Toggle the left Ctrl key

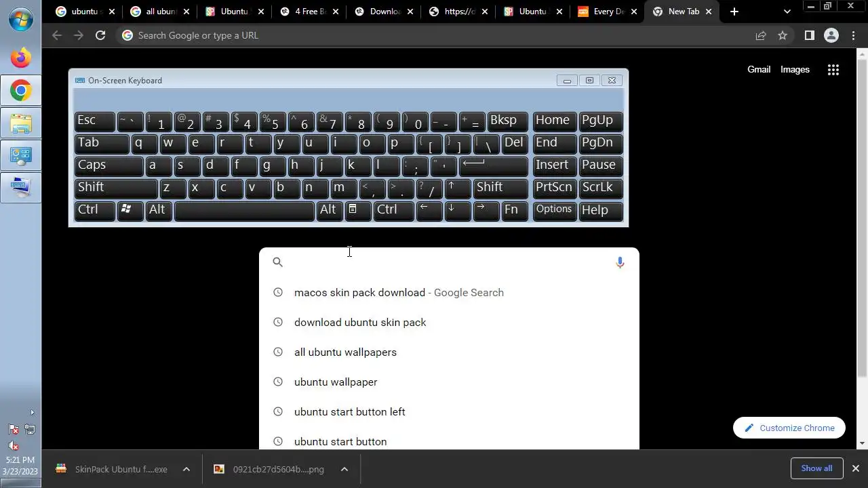[x=94, y=211]
